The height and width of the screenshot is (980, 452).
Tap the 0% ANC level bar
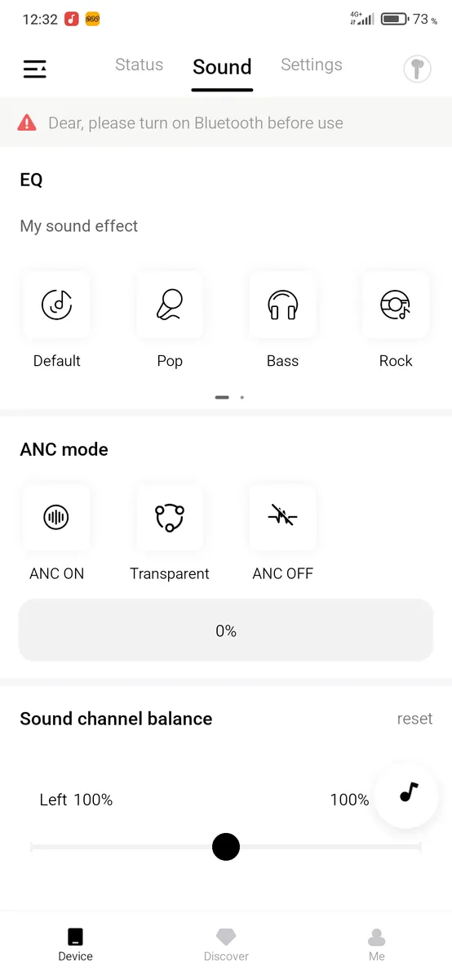(x=226, y=630)
